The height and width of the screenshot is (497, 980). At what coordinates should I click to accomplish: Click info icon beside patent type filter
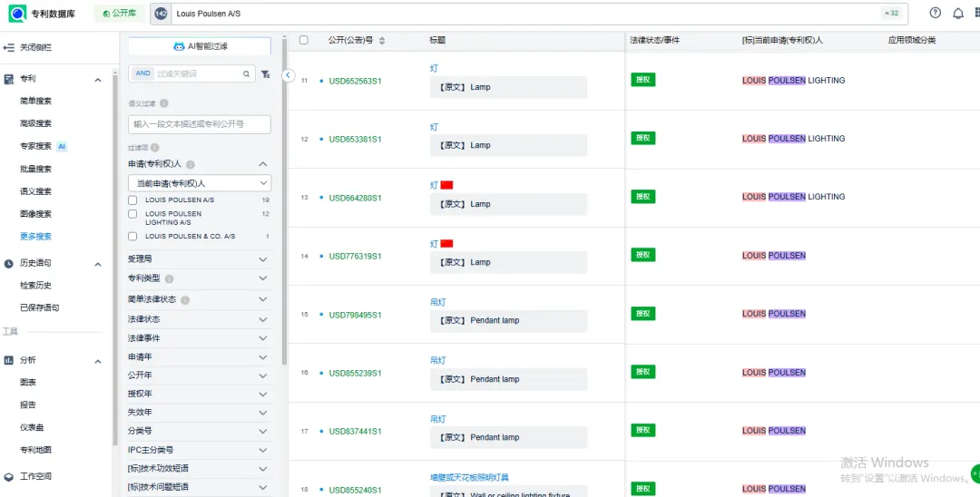169,278
